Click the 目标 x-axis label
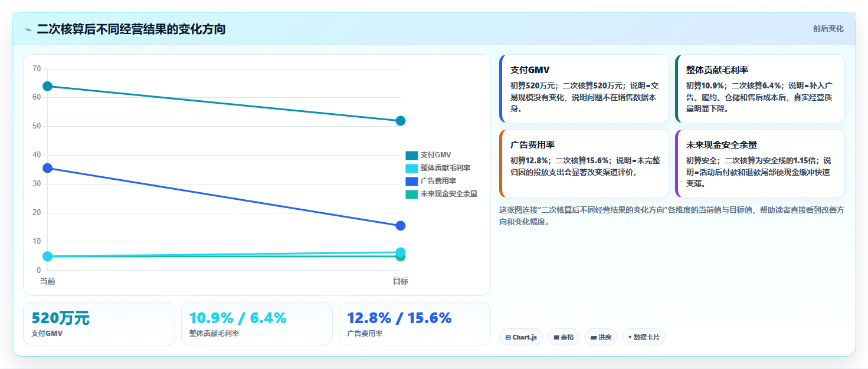 [401, 281]
